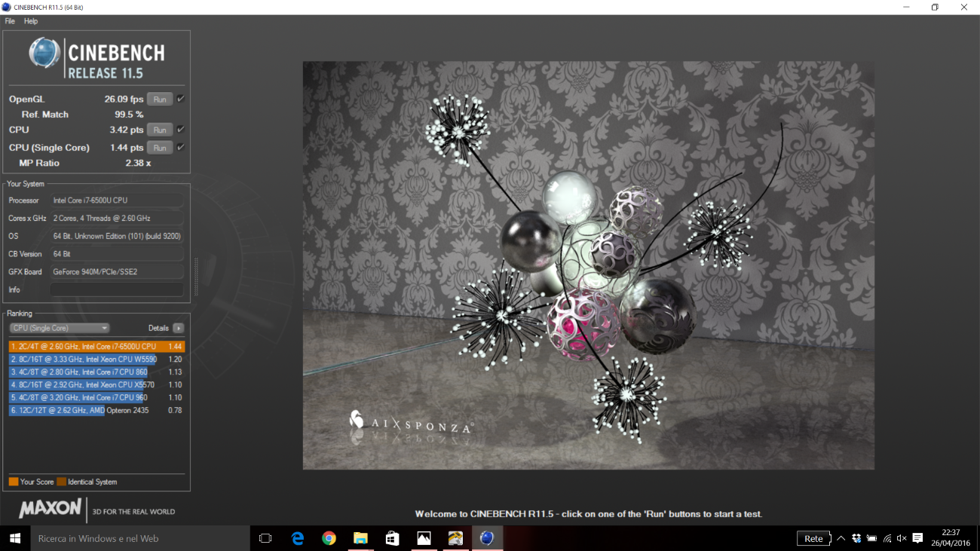Click the Your Score orange legend swatch
The image size is (980, 551).
pos(14,482)
